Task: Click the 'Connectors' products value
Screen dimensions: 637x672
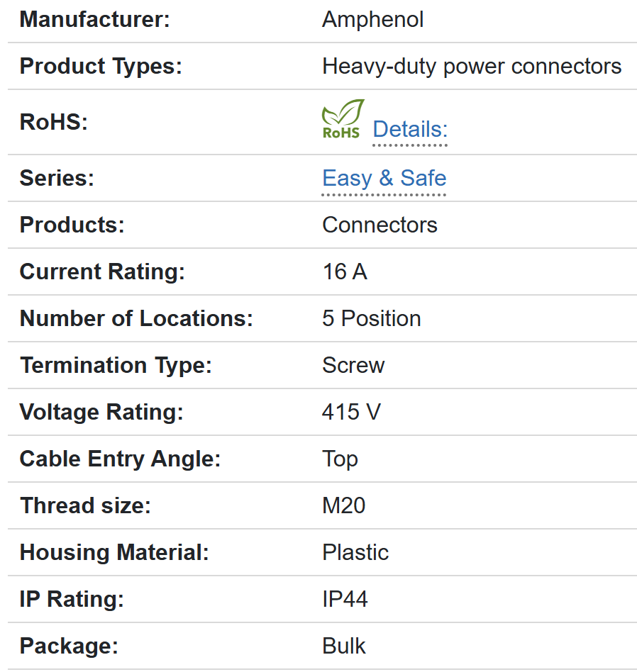Action: pos(380,225)
